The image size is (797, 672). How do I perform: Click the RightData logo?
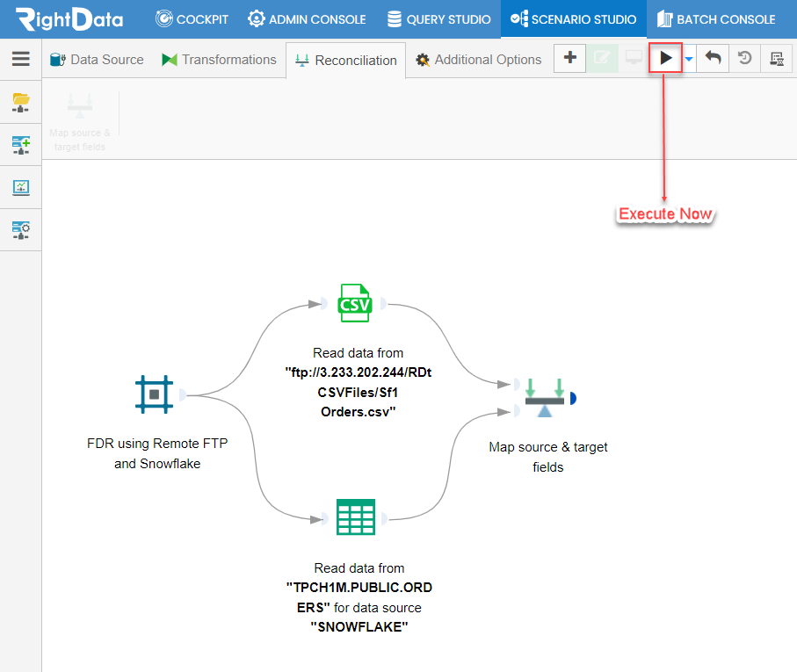coord(69,18)
